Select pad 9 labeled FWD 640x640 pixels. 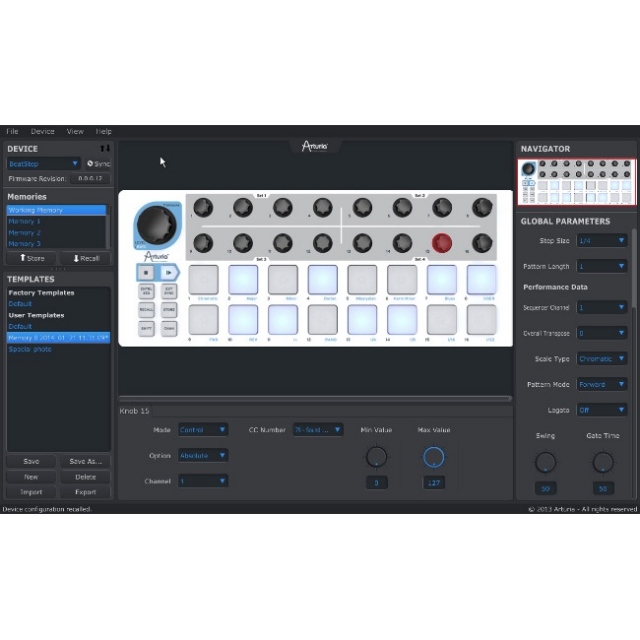[x=203, y=320]
